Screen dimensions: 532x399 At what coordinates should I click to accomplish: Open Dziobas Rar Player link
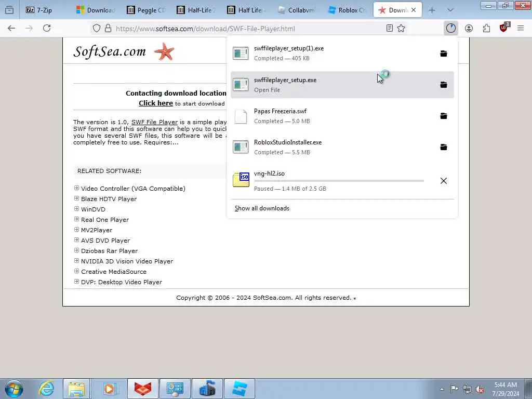[109, 251]
